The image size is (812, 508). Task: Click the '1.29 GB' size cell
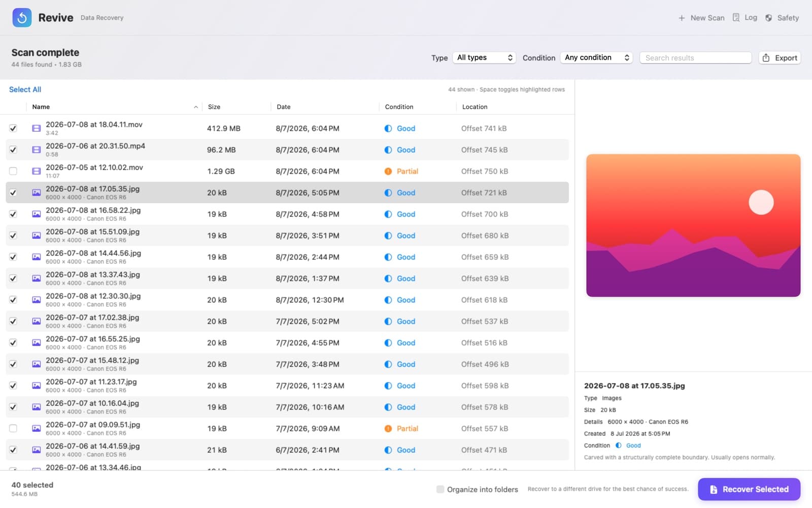pos(221,171)
